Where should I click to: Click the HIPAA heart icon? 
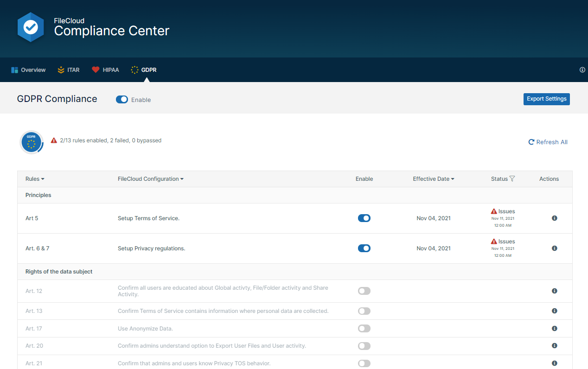[96, 70]
